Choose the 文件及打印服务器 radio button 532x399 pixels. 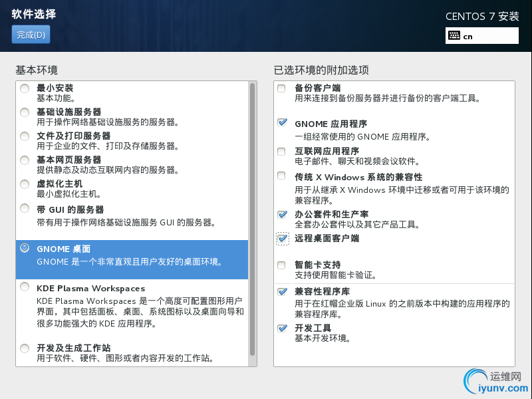click(25, 136)
